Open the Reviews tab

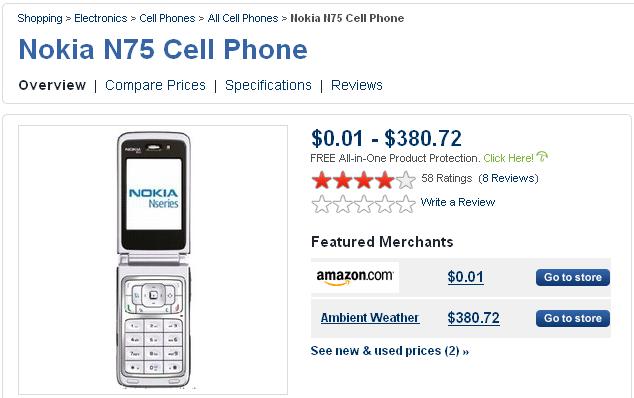tap(357, 85)
